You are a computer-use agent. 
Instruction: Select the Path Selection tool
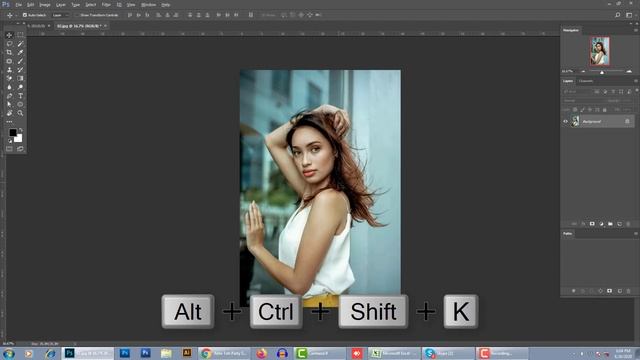pyautogui.click(x=9, y=104)
